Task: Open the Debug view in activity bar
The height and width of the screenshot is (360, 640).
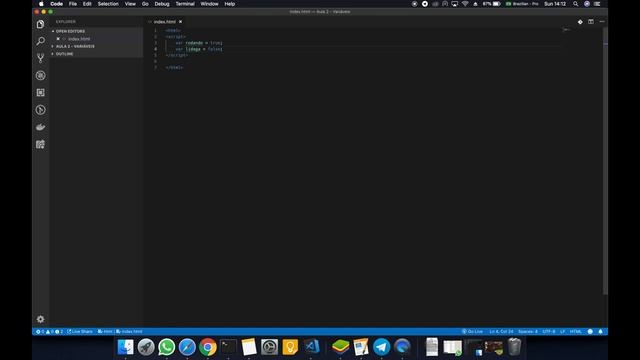Action: click(x=40, y=75)
